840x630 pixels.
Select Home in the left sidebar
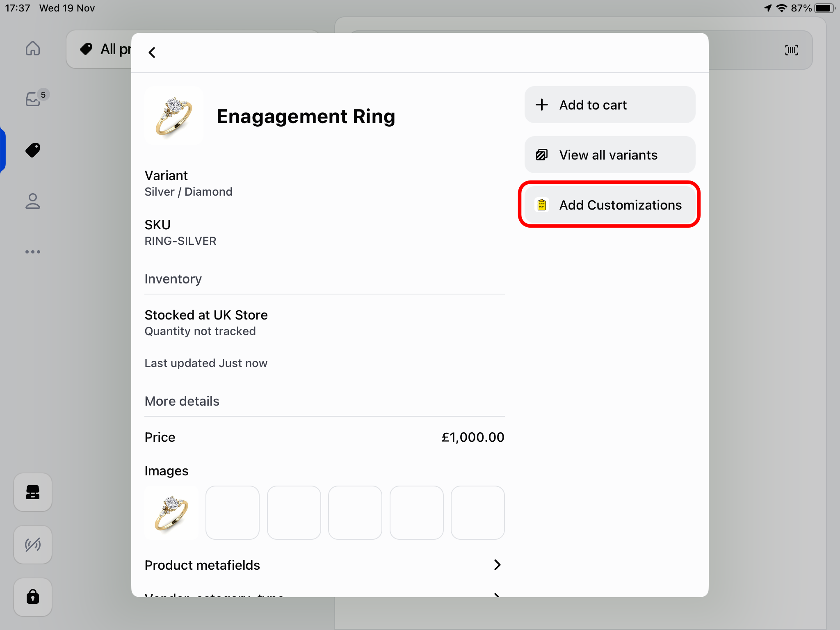pyautogui.click(x=33, y=48)
